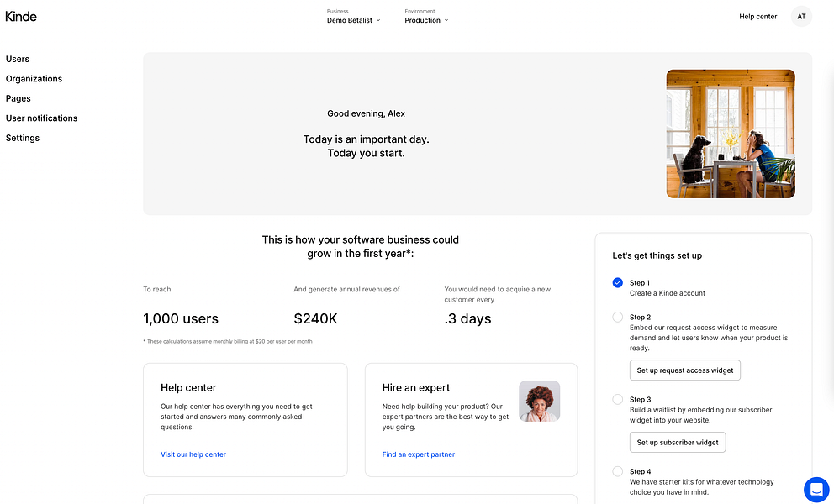
Task: Open the AT user avatar menu
Action: tap(801, 17)
